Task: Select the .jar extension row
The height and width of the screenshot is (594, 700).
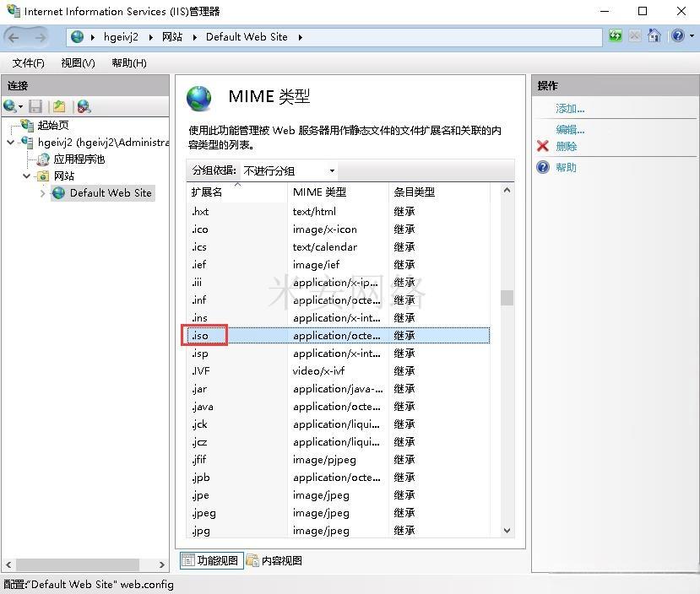Action: tap(339, 389)
